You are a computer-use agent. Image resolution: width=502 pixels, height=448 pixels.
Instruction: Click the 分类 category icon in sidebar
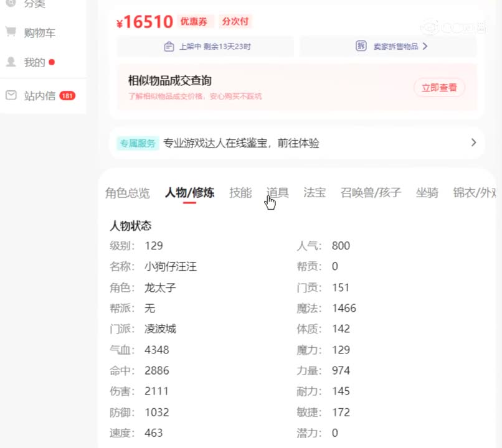click(x=11, y=3)
